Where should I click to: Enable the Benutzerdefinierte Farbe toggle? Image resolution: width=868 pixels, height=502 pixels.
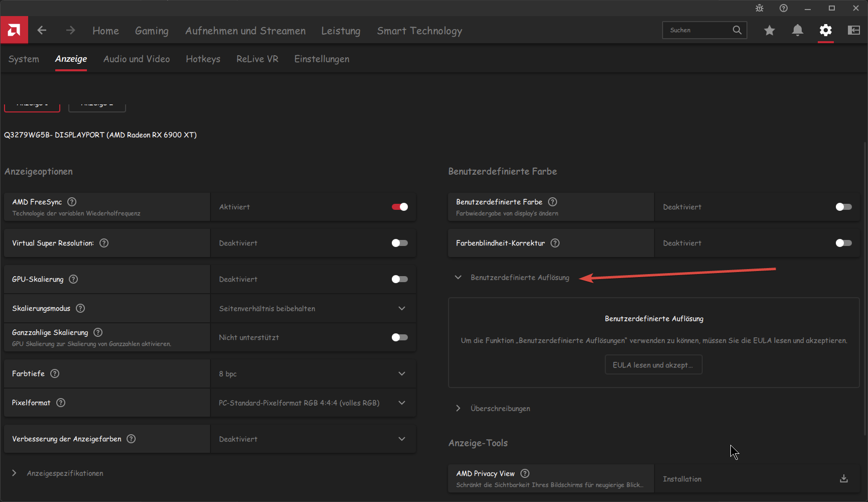844,207
